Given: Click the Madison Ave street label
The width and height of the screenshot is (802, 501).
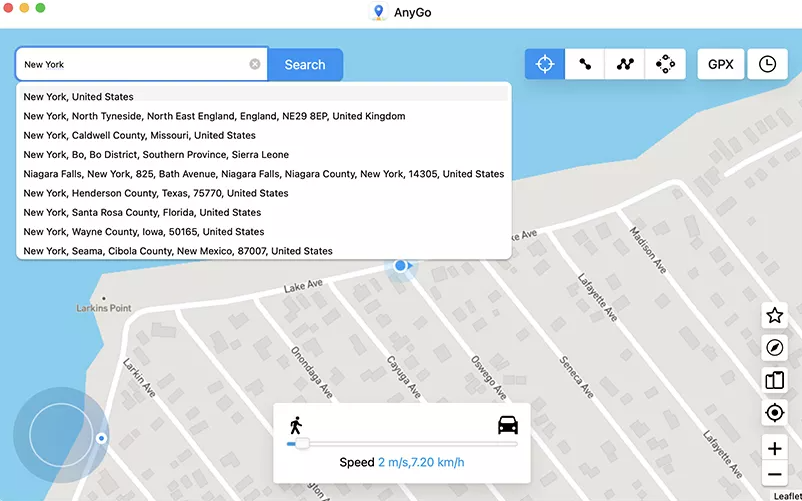Looking at the screenshot, I should pos(648,250).
